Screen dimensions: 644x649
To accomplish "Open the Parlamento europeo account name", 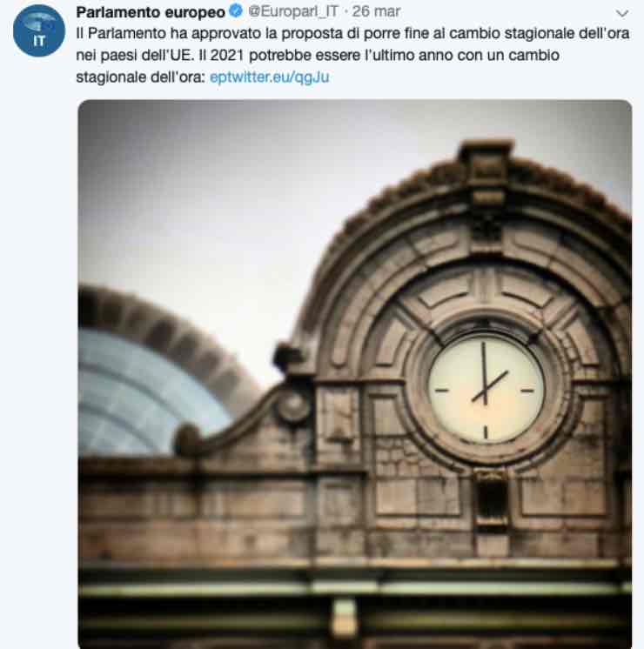I will (151, 11).
